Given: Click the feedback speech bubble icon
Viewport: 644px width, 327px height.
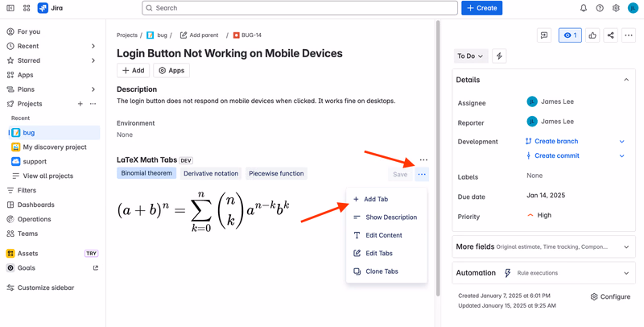Looking at the screenshot, I should (x=544, y=35).
